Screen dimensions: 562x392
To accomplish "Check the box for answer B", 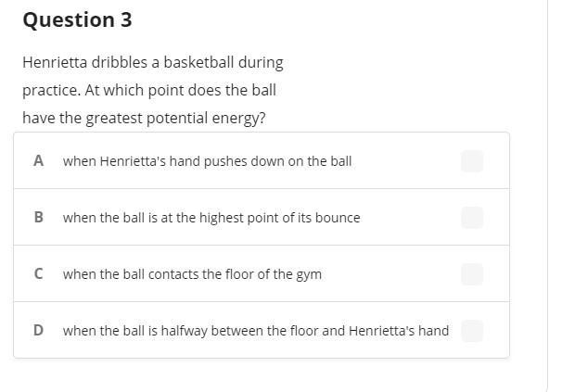I will point(472,218).
